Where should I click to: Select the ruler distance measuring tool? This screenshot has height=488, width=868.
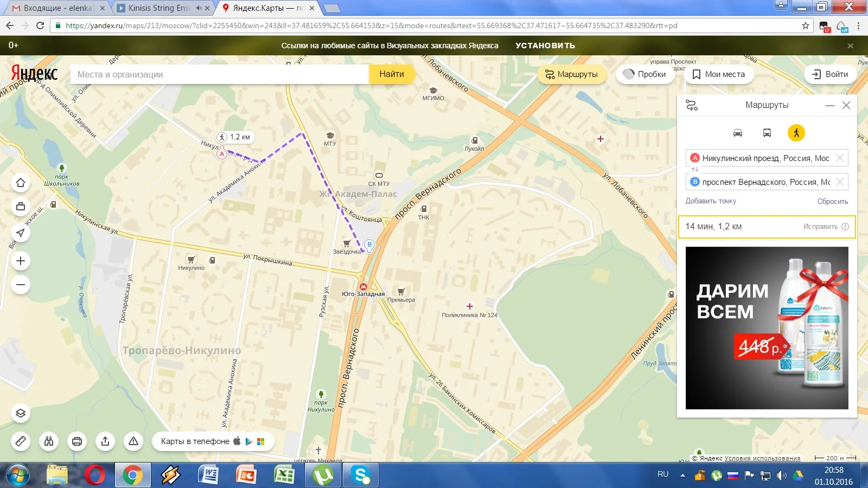tap(21, 441)
